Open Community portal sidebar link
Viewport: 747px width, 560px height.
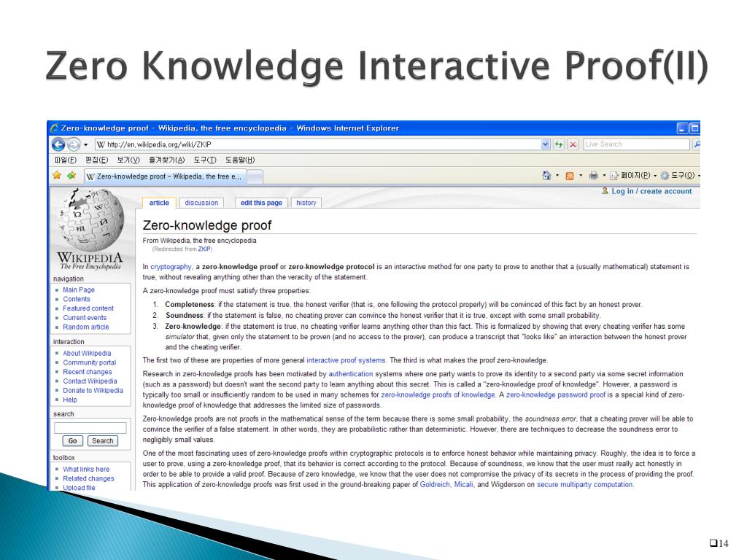pos(90,362)
